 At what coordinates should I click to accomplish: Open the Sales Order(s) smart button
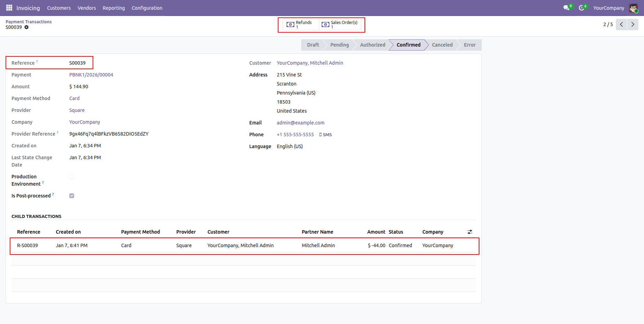340,24
